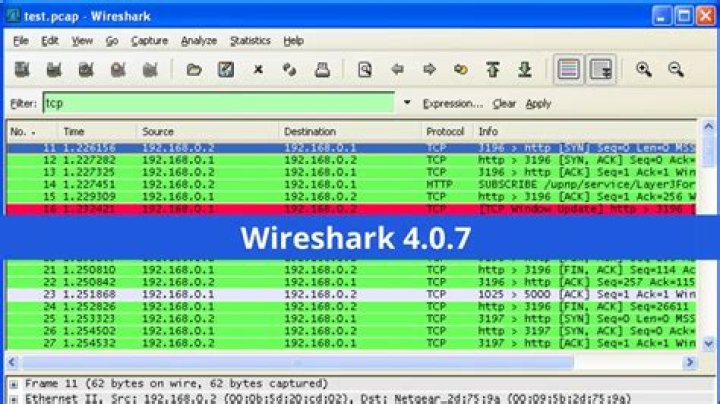720x404 pixels.
Task: Toggle colorize packet list button
Action: (x=568, y=70)
